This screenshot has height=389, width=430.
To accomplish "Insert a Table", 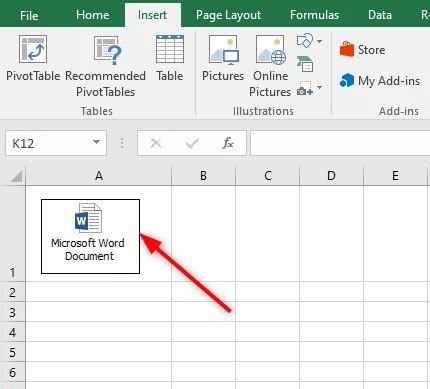I will pos(170,58).
